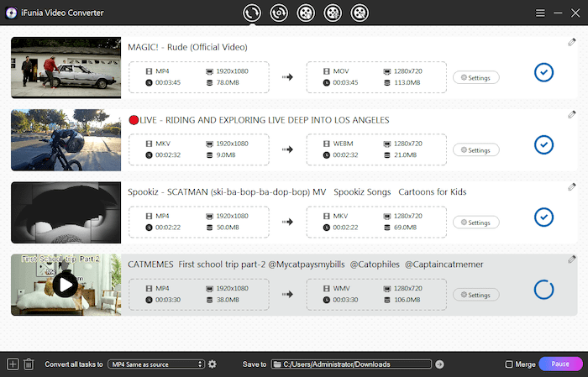Click the trash delete icon
Viewport: 588px width, 377px height.
coord(28,364)
